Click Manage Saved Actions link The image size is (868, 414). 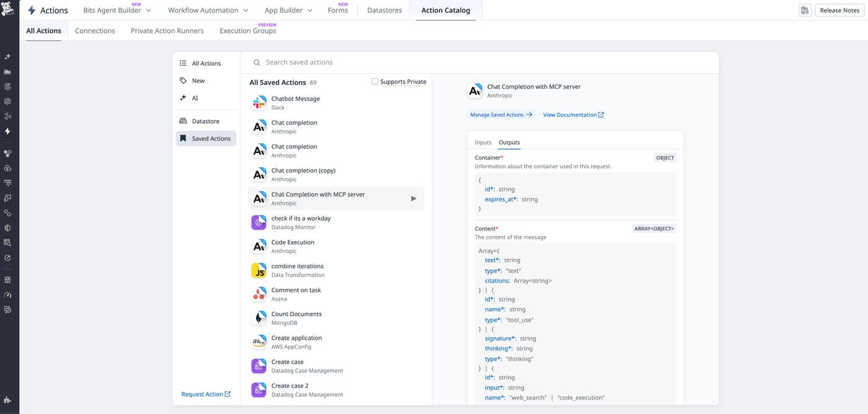point(501,115)
